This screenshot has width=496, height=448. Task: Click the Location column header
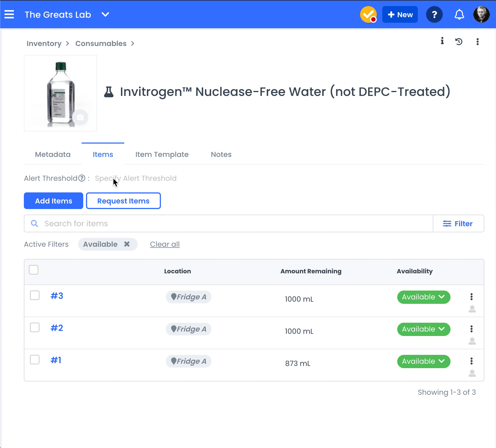point(178,271)
